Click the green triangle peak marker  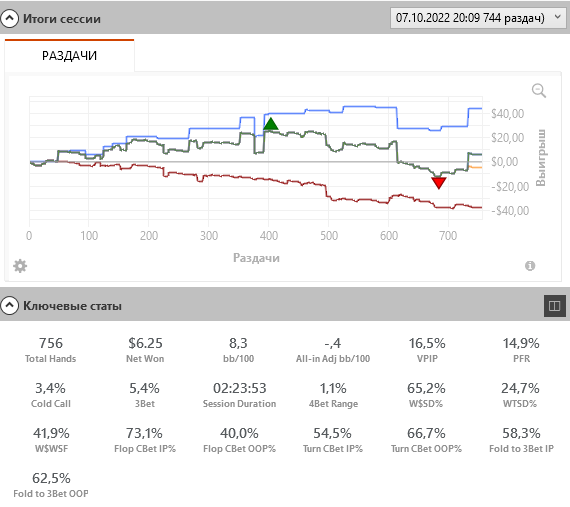[270, 124]
